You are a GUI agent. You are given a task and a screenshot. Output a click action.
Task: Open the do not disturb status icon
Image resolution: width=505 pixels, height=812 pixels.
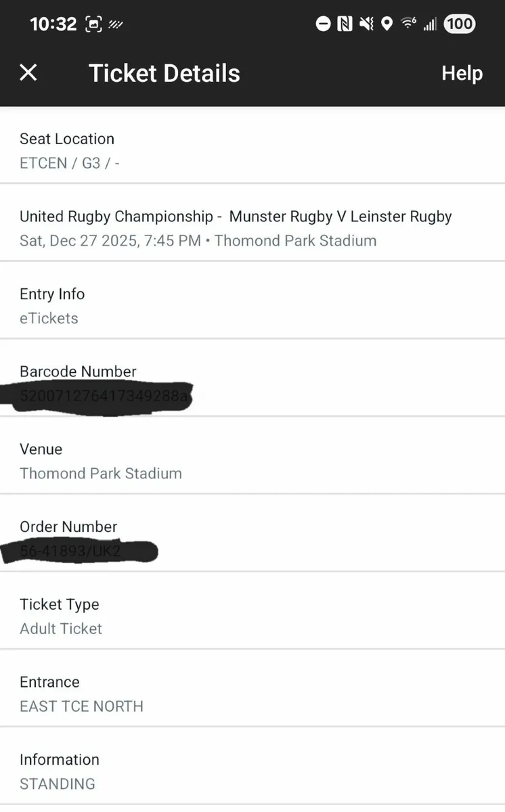pos(323,24)
